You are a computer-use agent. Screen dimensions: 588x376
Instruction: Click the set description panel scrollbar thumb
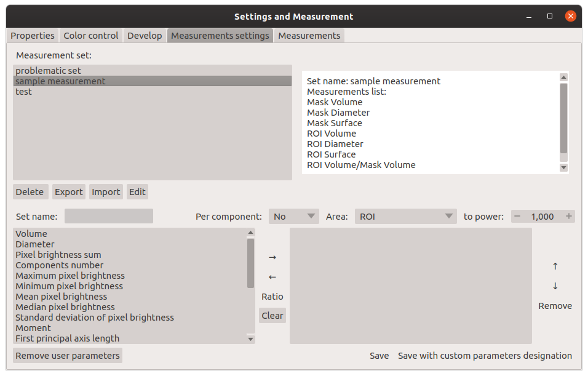(563, 118)
